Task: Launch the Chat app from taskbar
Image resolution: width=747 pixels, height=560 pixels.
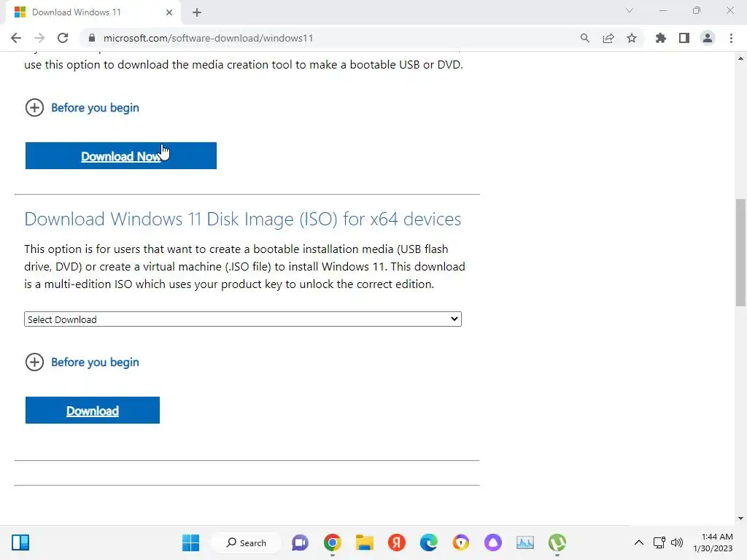Action: (x=300, y=542)
